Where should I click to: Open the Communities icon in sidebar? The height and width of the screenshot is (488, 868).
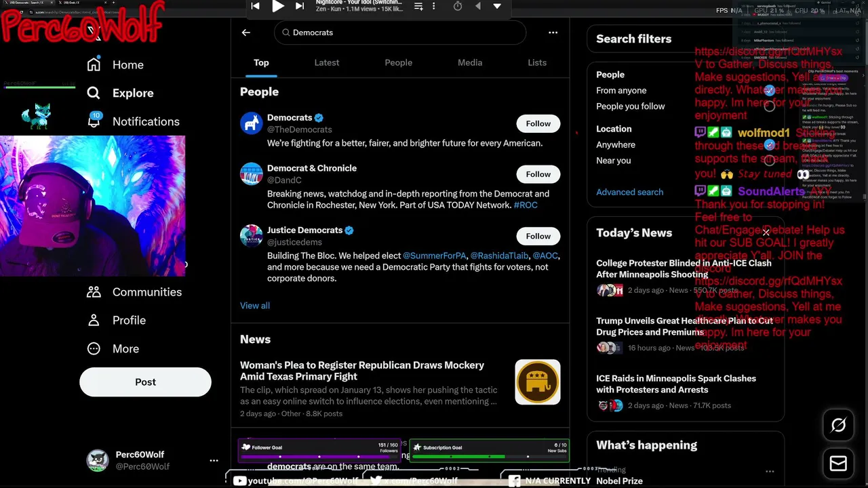94,291
